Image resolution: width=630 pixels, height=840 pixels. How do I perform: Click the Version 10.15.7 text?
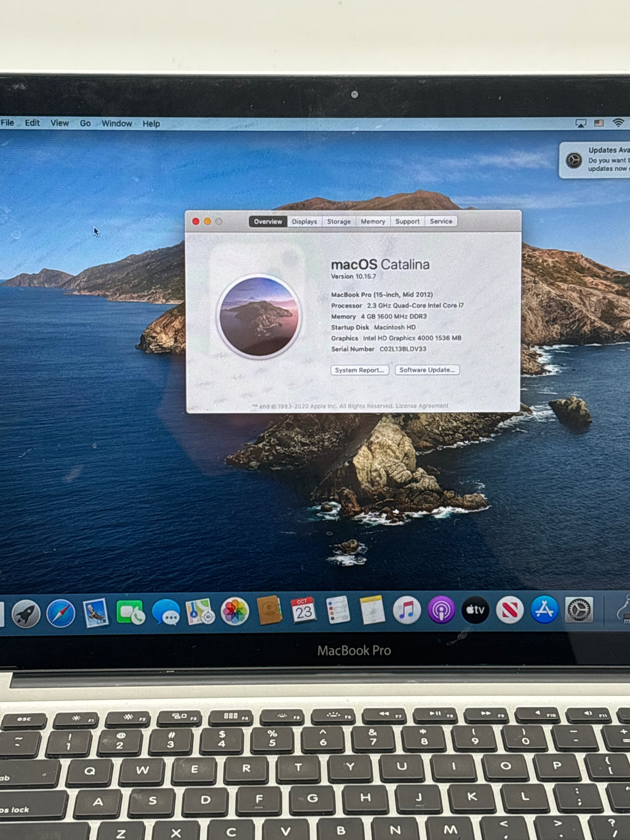[354, 277]
